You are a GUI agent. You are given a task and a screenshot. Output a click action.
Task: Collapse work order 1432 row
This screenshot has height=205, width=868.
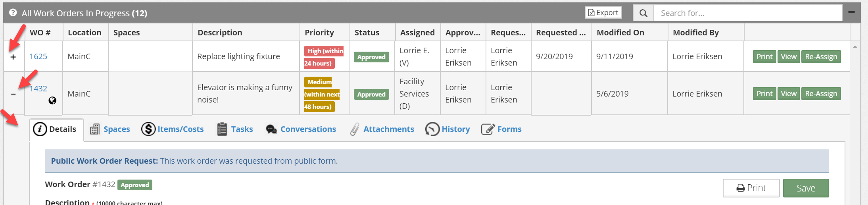(13, 94)
